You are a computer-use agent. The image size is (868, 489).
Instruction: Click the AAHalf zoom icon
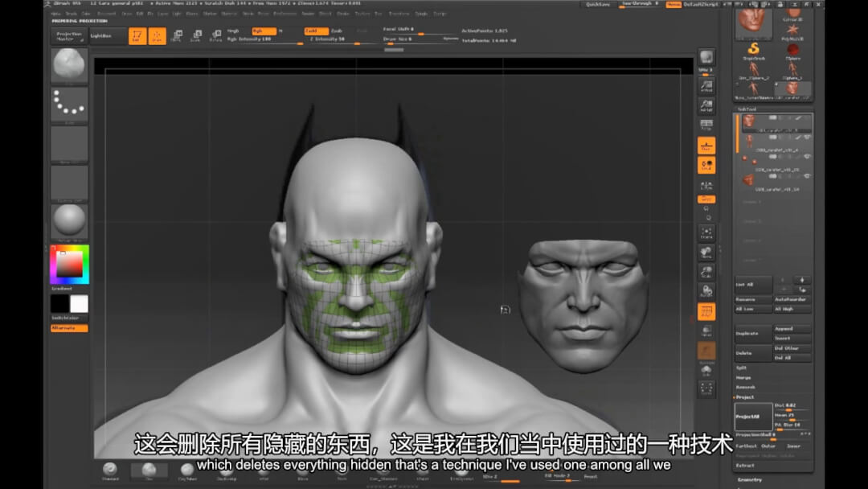pyautogui.click(x=706, y=105)
